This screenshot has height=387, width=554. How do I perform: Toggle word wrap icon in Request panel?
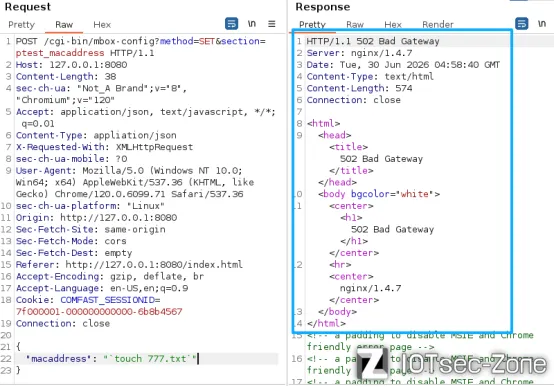pyautogui.click(x=231, y=24)
